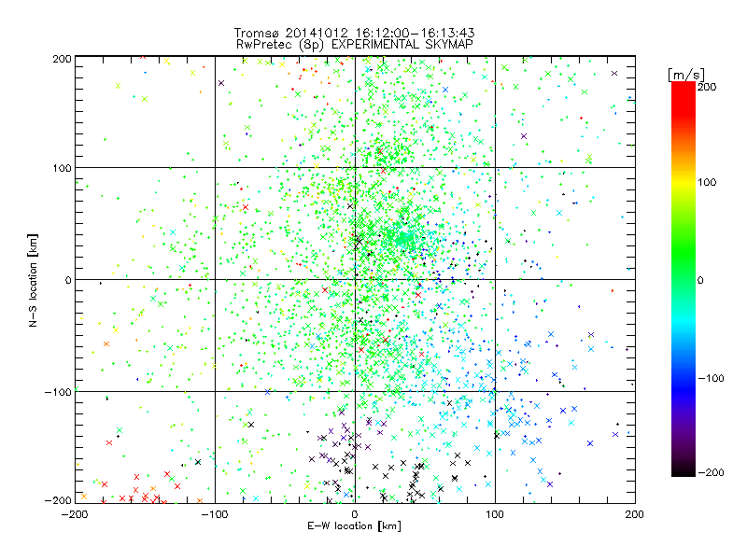This screenshot has width=747, height=560.
Task: Click the cyan band of the colorbar
Action: point(684,320)
